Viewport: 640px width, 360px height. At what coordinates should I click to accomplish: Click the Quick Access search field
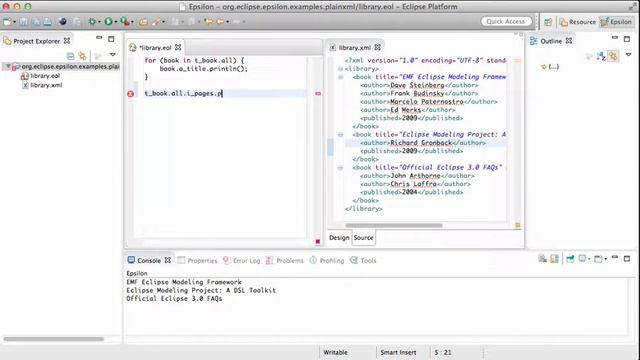click(x=506, y=21)
